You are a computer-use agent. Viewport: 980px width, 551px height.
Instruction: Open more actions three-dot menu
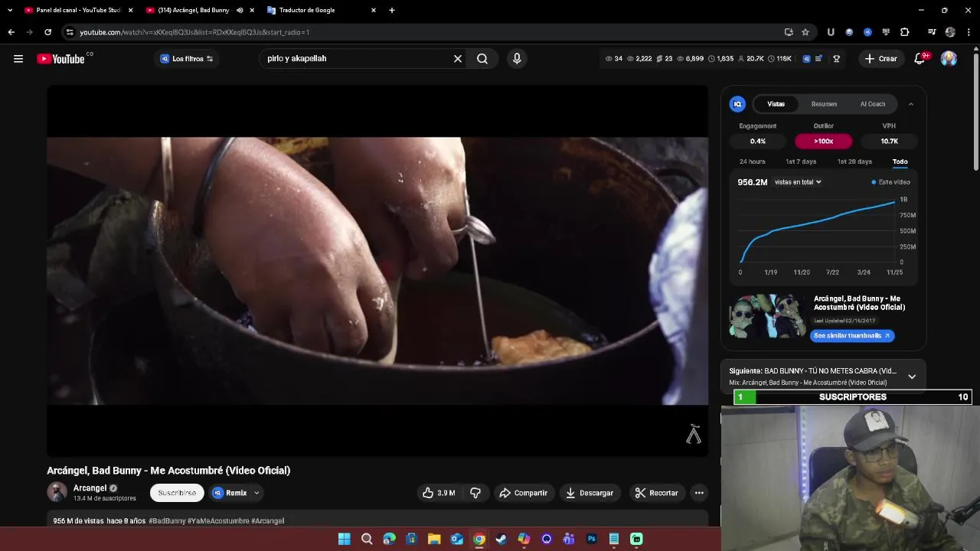point(699,493)
